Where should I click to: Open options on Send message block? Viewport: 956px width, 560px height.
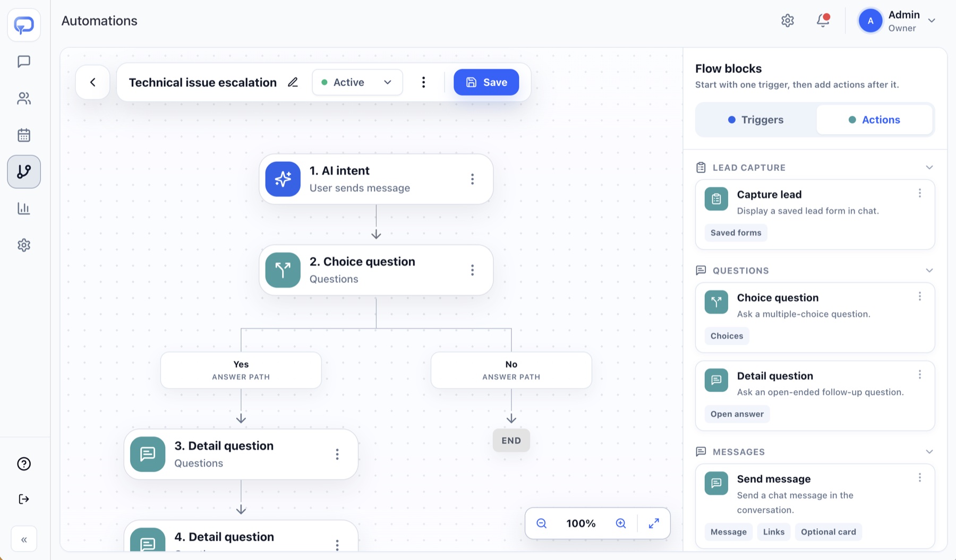click(x=920, y=478)
